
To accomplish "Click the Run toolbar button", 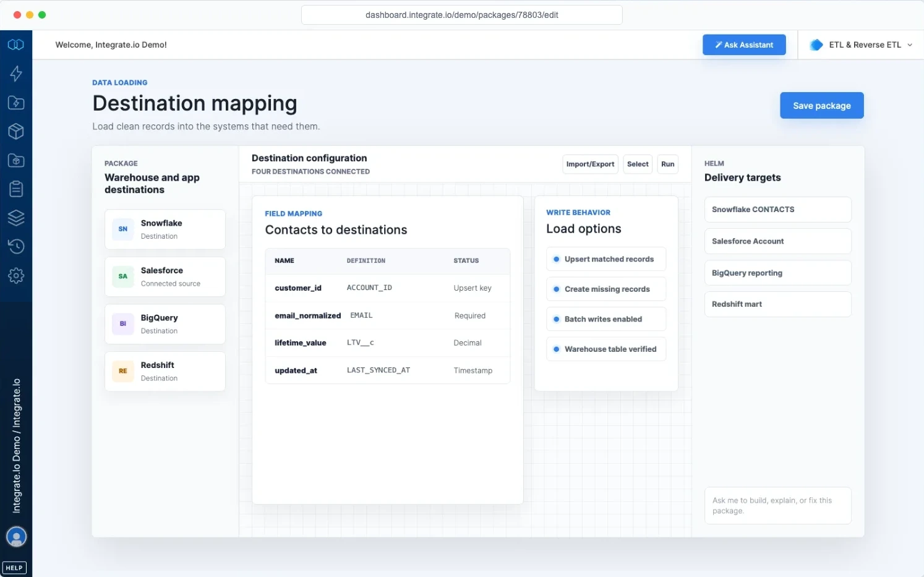I will tap(668, 164).
